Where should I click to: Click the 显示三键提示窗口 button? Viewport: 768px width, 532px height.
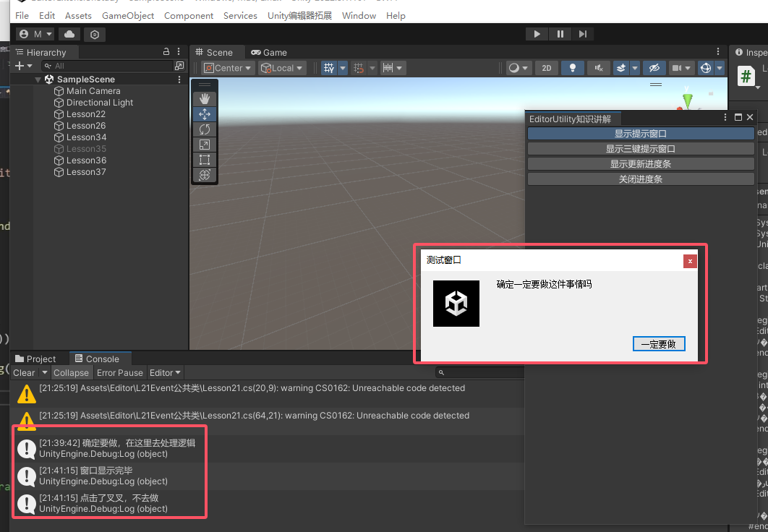pos(640,149)
